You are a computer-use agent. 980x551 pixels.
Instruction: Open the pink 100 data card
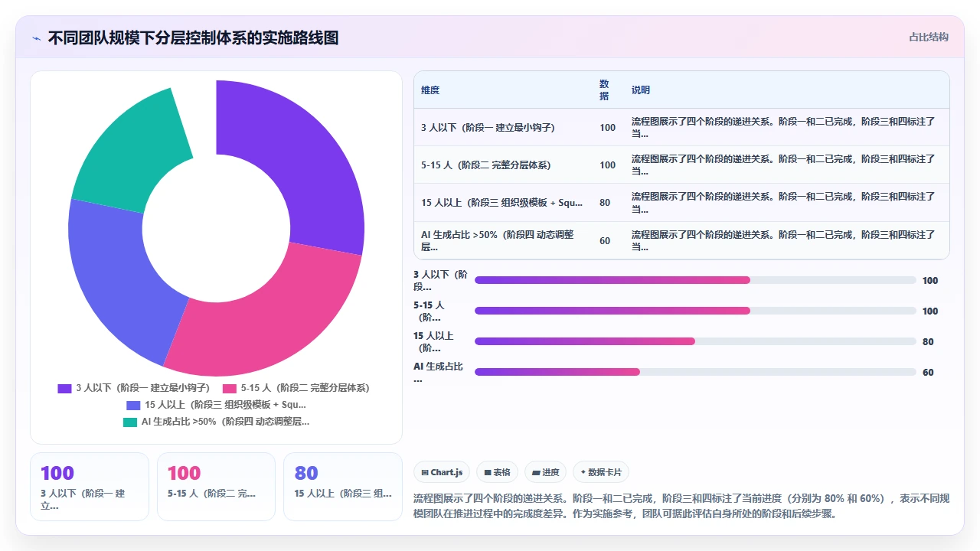click(x=216, y=487)
